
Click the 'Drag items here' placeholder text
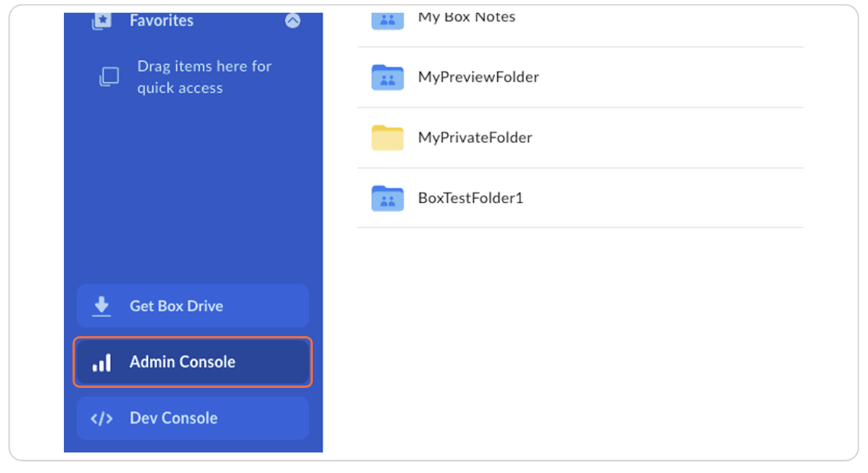click(204, 77)
